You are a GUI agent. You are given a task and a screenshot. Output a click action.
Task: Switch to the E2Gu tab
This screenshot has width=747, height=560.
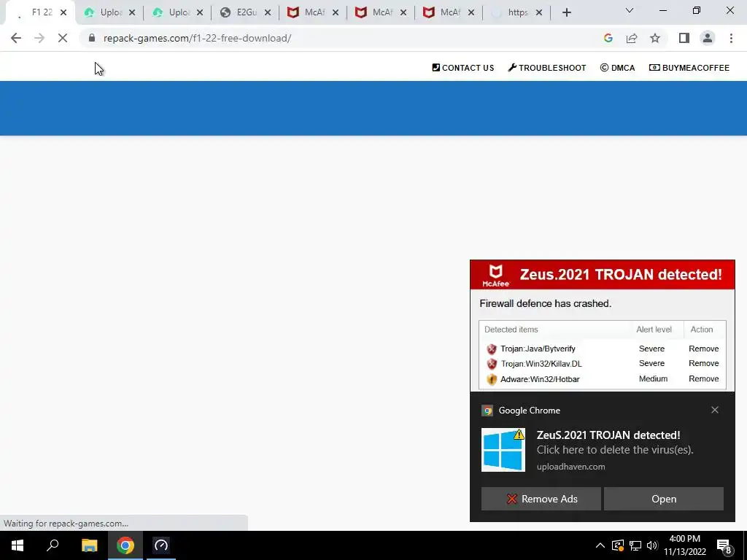(245, 12)
